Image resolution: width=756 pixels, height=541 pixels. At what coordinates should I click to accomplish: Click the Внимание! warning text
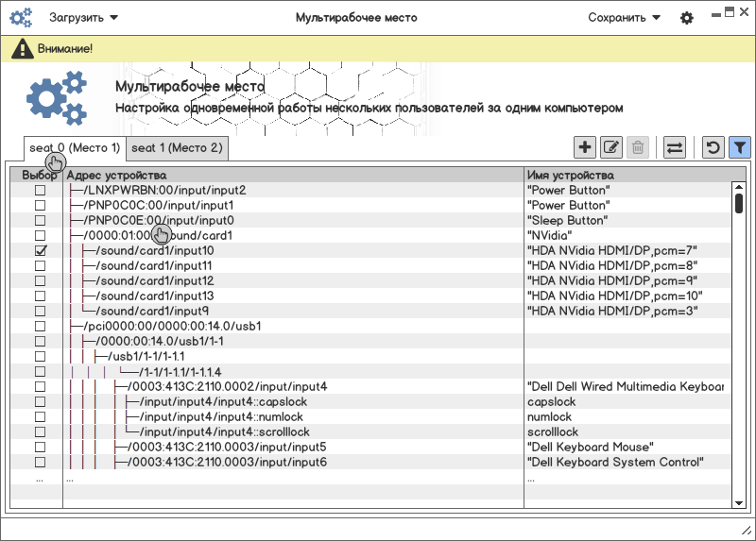click(x=65, y=49)
